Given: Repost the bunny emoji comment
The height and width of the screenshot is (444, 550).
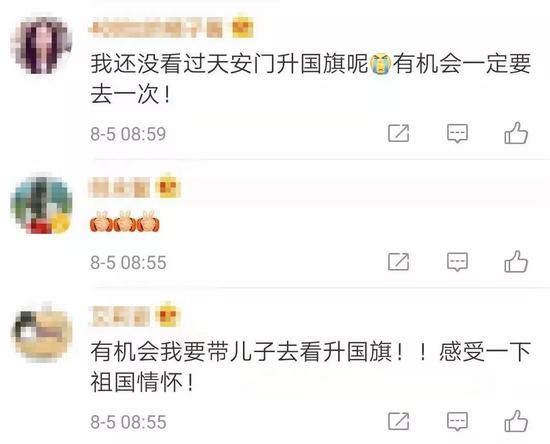Looking at the screenshot, I should pyautogui.click(x=398, y=261).
